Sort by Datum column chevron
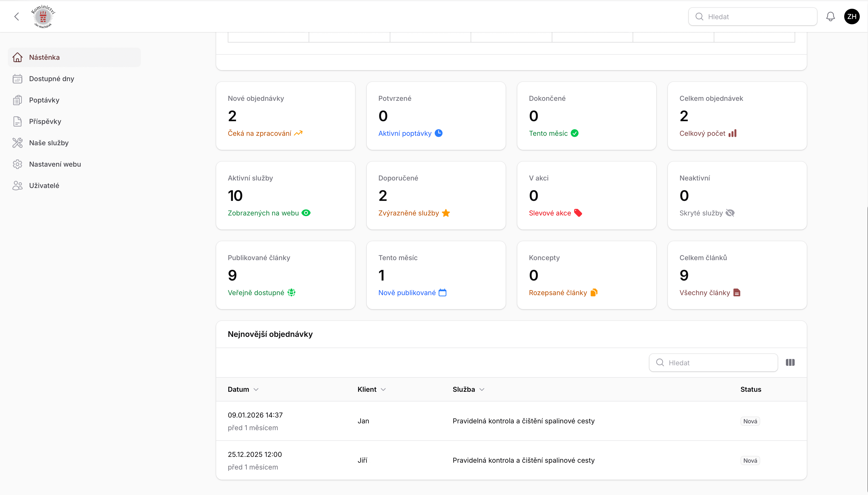 coord(256,390)
